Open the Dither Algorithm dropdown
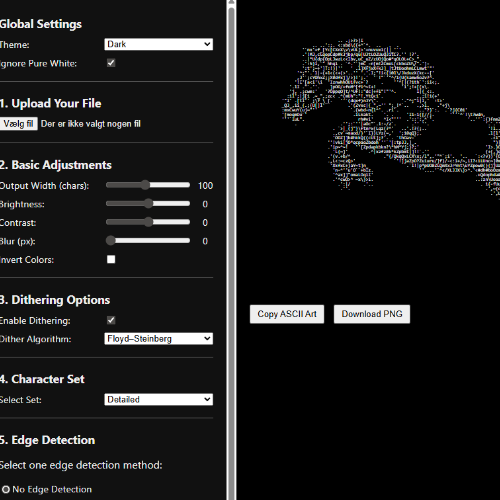The height and width of the screenshot is (500, 500). [159, 339]
